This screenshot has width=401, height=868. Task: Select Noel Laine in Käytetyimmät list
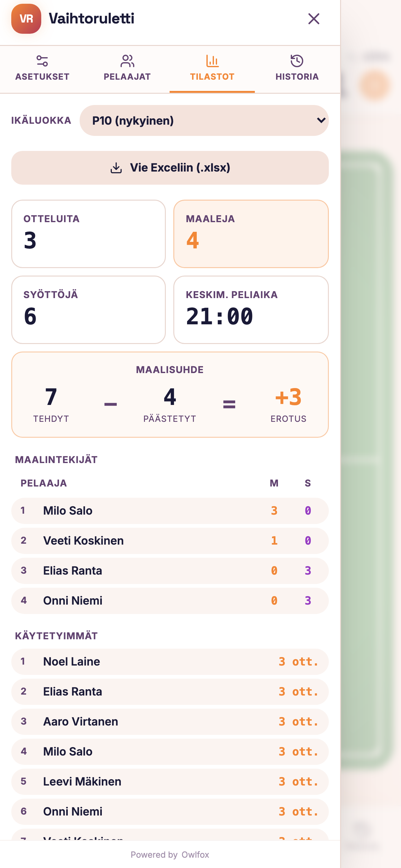(x=170, y=662)
